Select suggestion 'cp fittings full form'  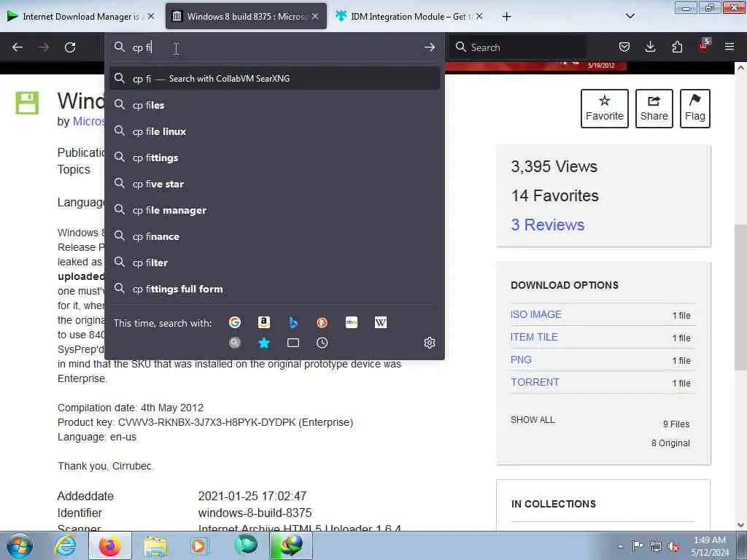coord(274,289)
